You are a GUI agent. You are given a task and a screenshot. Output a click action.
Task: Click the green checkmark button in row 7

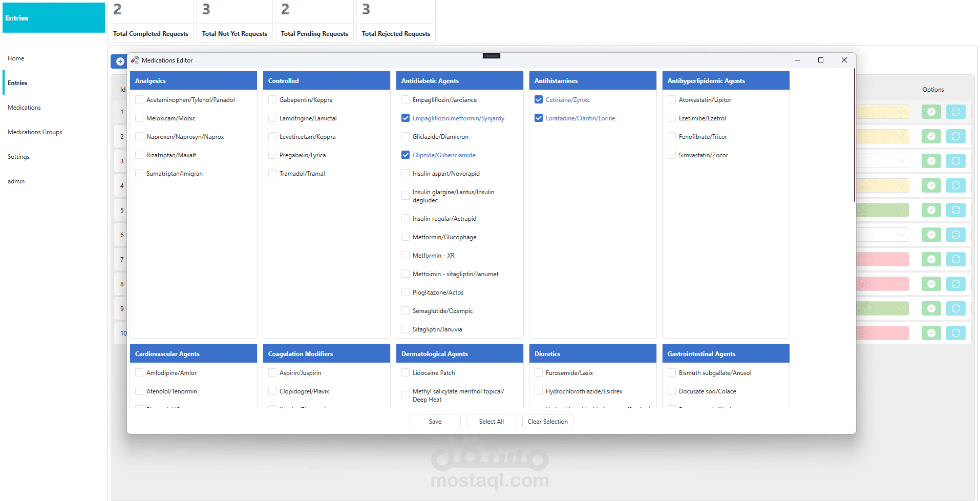click(x=931, y=259)
